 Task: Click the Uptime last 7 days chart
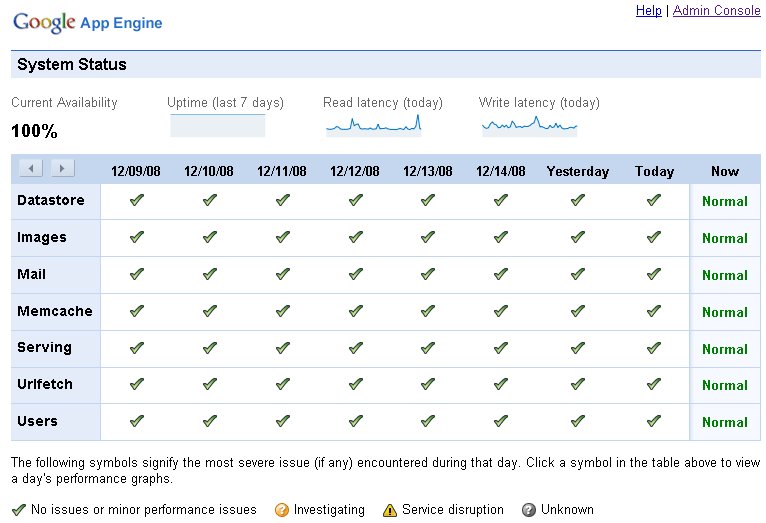pos(218,125)
